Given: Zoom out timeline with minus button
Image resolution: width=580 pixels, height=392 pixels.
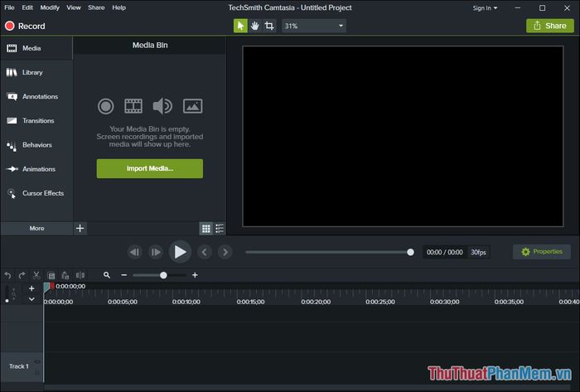Looking at the screenshot, I should coord(124,275).
